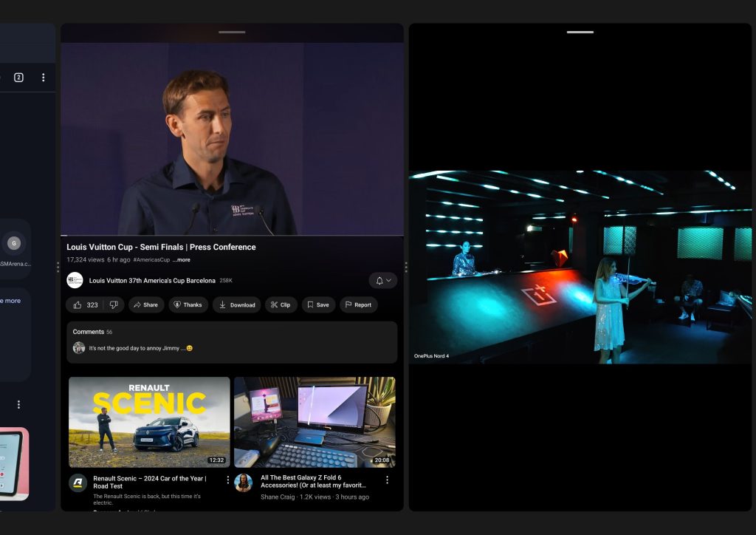Play the Renault Scenic road test thumbnail
The height and width of the screenshot is (535, 756).
click(149, 422)
